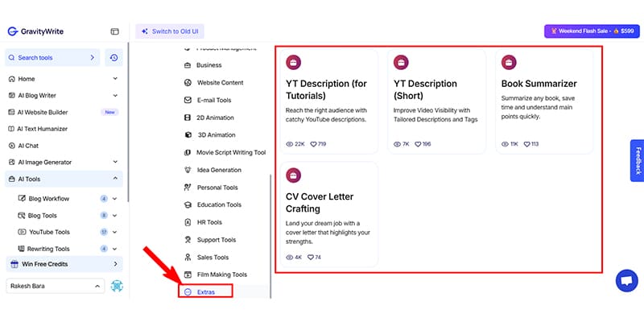Open CV Cover Letter Crafting card
The height and width of the screenshot is (322, 644).
coord(329,214)
